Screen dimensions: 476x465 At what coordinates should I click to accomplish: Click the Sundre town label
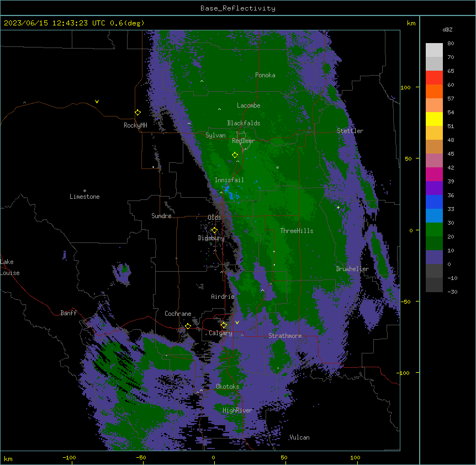pyautogui.click(x=161, y=216)
